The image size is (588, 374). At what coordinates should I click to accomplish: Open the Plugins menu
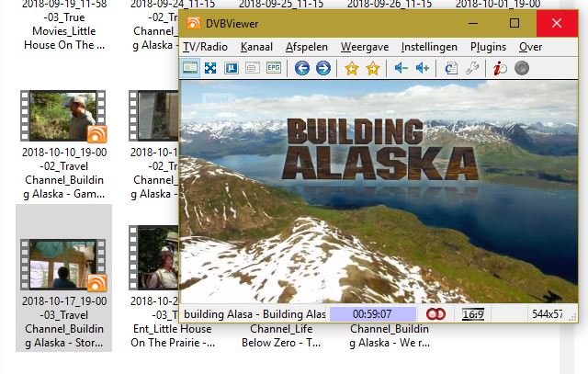click(488, 47)
